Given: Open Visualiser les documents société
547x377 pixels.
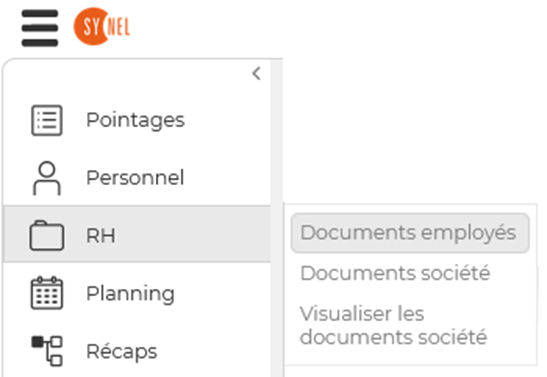Looking at the screenshot, I should pyautogui.click(x=393, y=325).
